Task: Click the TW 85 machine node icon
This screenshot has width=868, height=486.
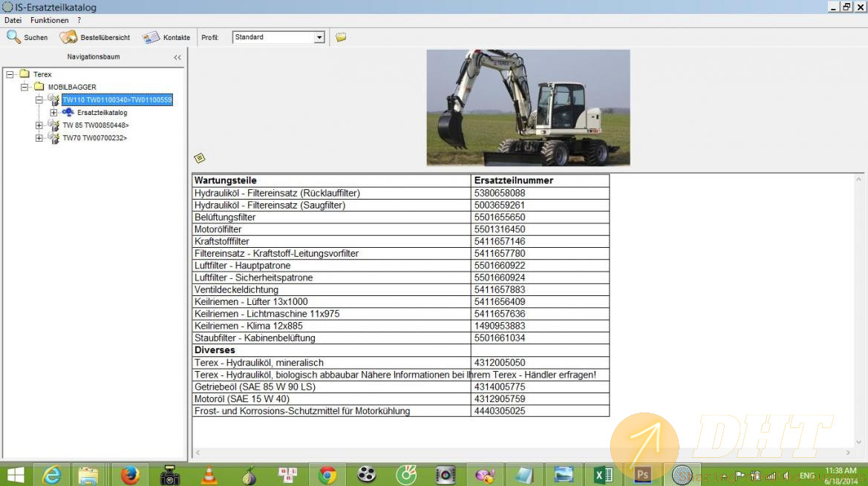Action: (53, 125)
